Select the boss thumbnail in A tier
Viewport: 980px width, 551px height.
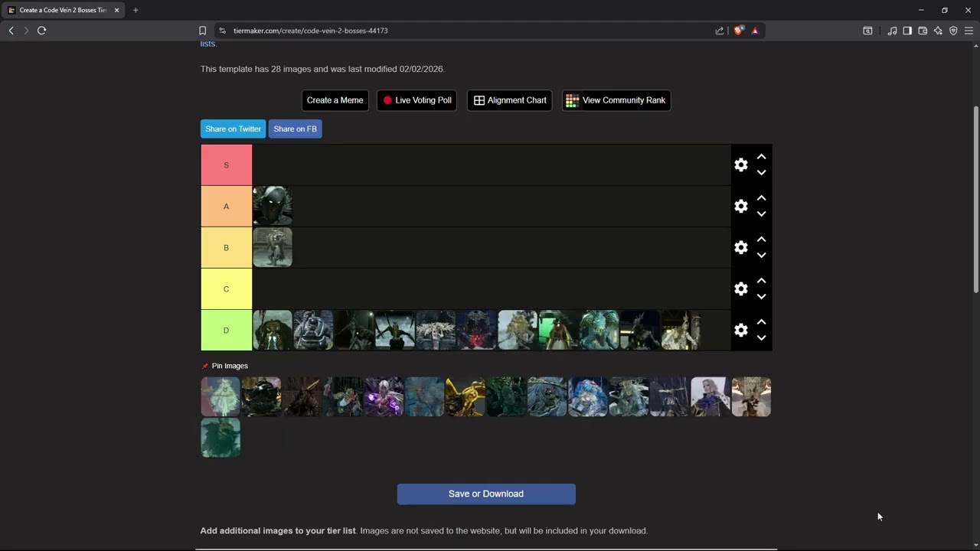click(273, 207)
